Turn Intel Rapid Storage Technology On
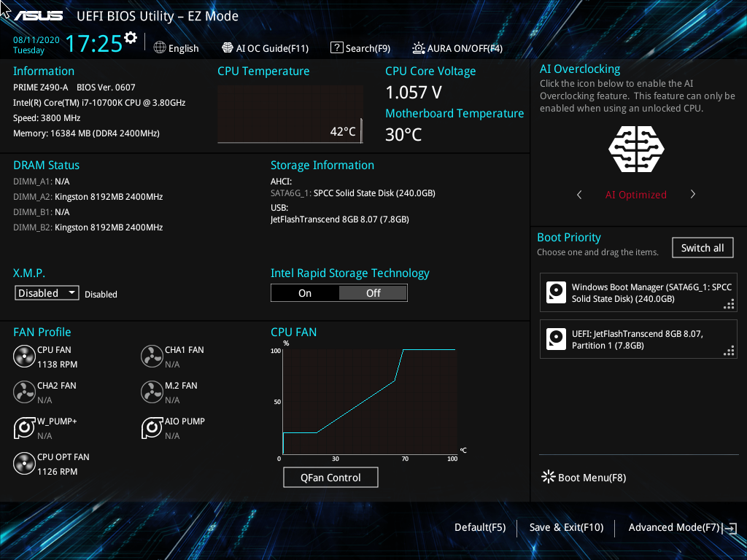The image size is (747, 560). pyautogui.click(x=305, y=293)
